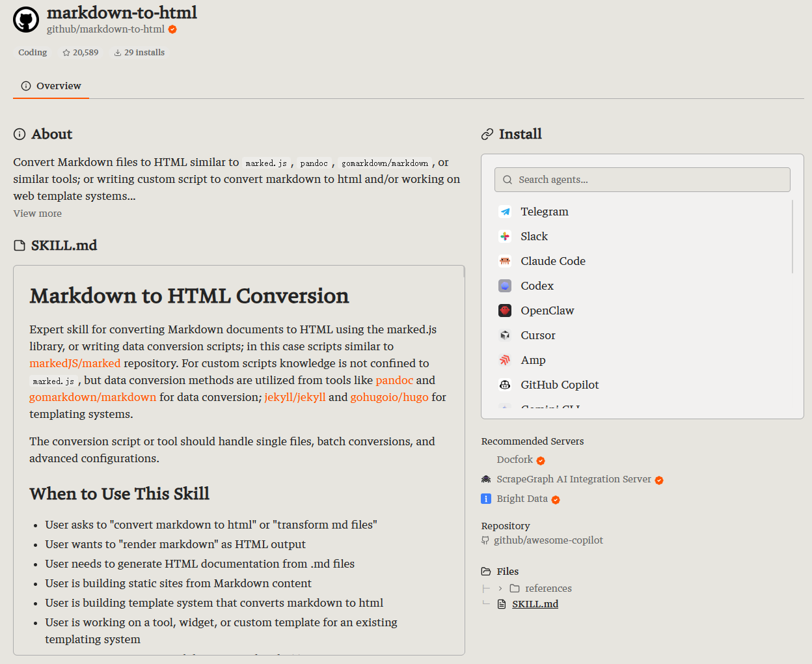Image resolution: width=812 pixels, height=664 pixels.
Task: Open the gohugoio/hugo link
Action: pyautogui.click(x=389, y=397)
